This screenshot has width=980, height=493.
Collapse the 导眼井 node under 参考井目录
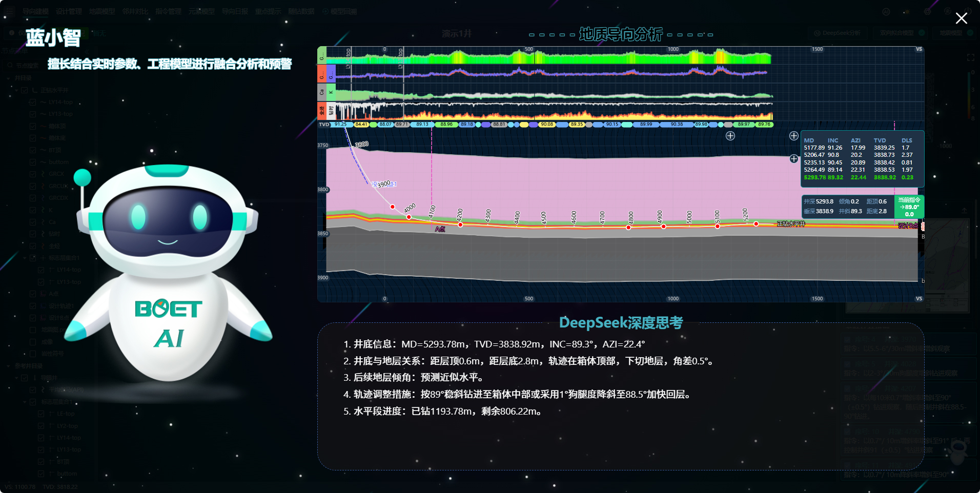(x=16, y=378)
